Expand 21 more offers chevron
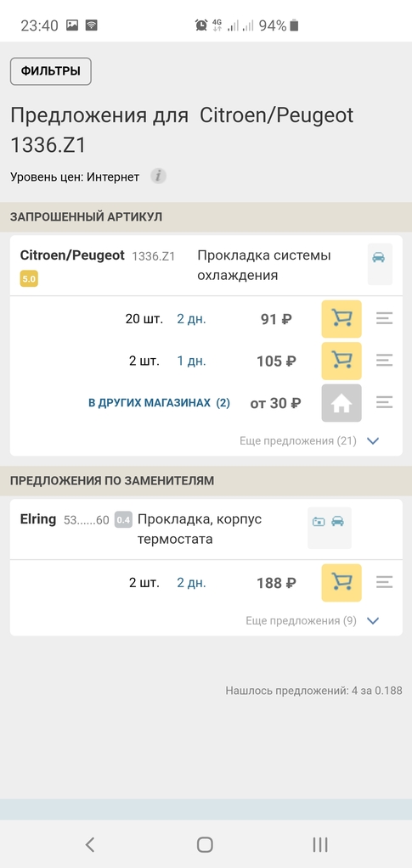Screen dimensions: 412x868 click(373, 441)
